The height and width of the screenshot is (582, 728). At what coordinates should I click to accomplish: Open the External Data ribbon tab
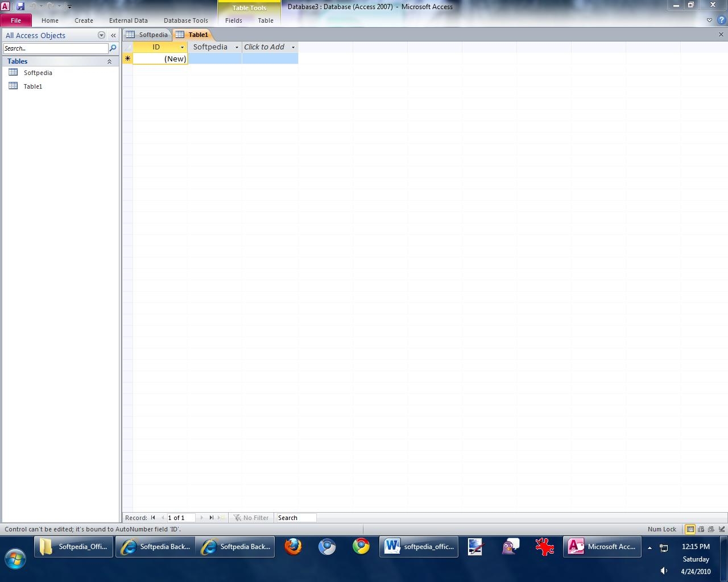[x=129, y=20]
